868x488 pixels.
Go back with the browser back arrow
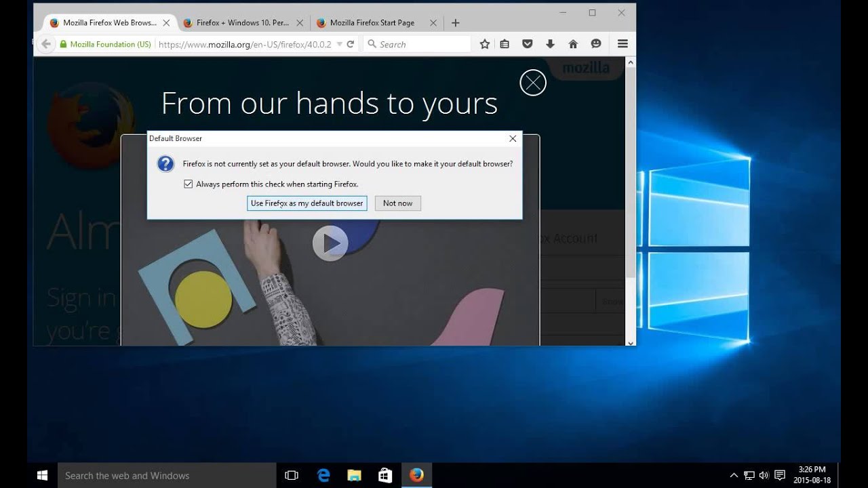(x=45, y=44)
